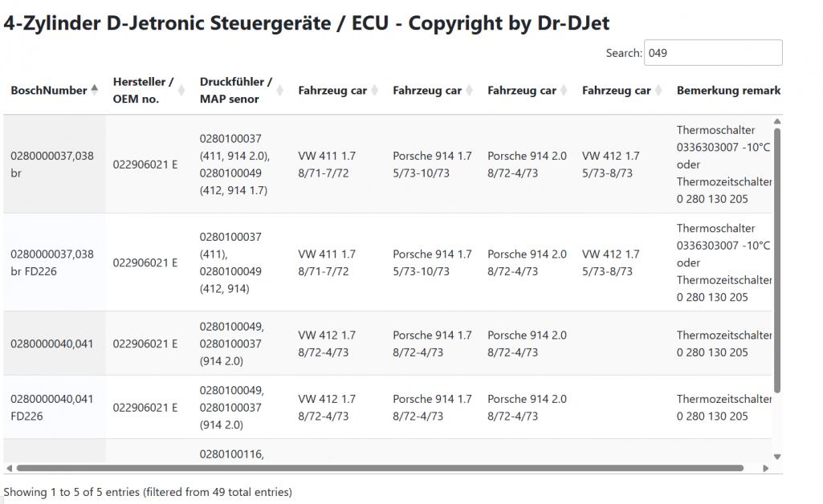Focus the Search field containing 049
The image size is (823, 504).
click(x=713, y=53)
